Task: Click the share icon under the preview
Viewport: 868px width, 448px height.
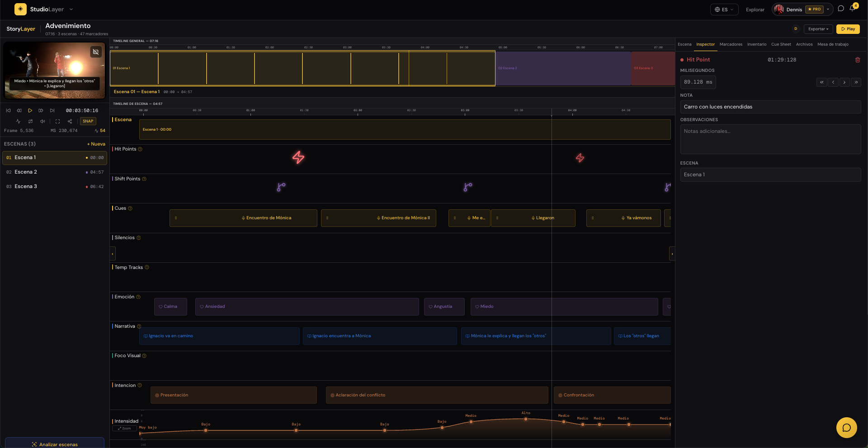Action: [70, 121]
